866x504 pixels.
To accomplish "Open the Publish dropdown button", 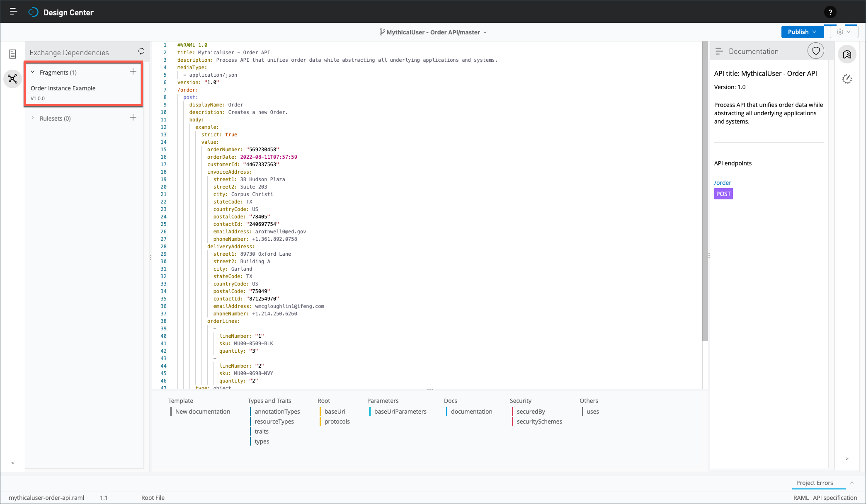I will click(x=802, y=32).
